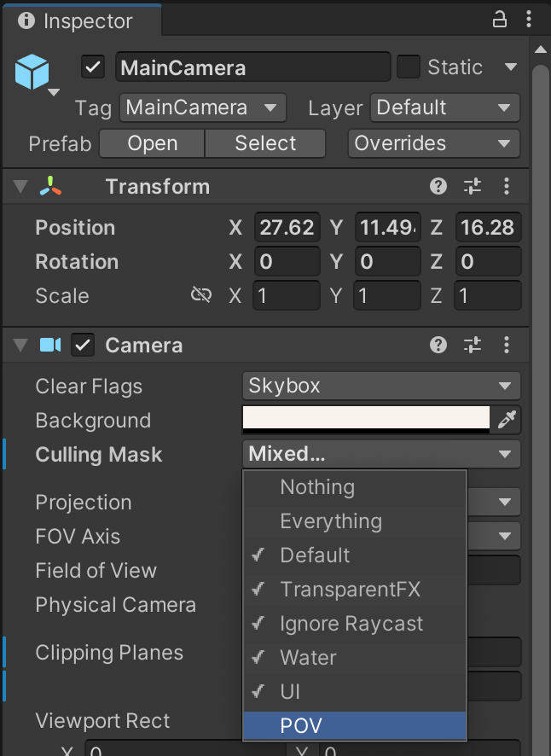Viewport: 551px width, 756px height.
Task: Collapse the Transform component
Action: [20, 187]
